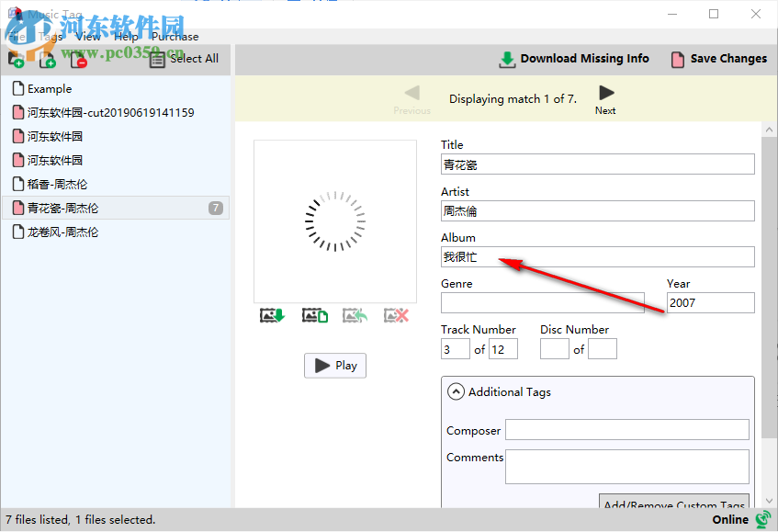Click '7 files listed, 1 files selected.' status text
The image size is (778, 532).
(x=81, y=519)
